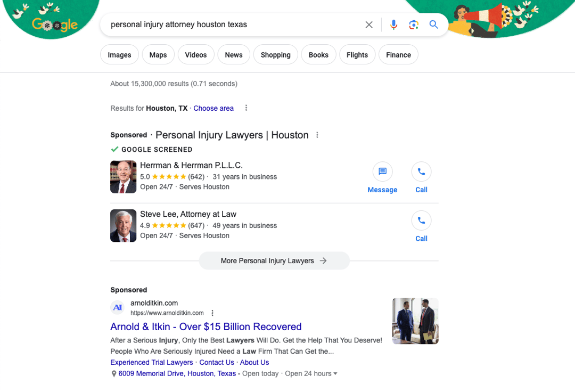Open Steve Lee, Attorney at Law listing
The height and width of the screenshot is (392, 575).
[188, 214]
